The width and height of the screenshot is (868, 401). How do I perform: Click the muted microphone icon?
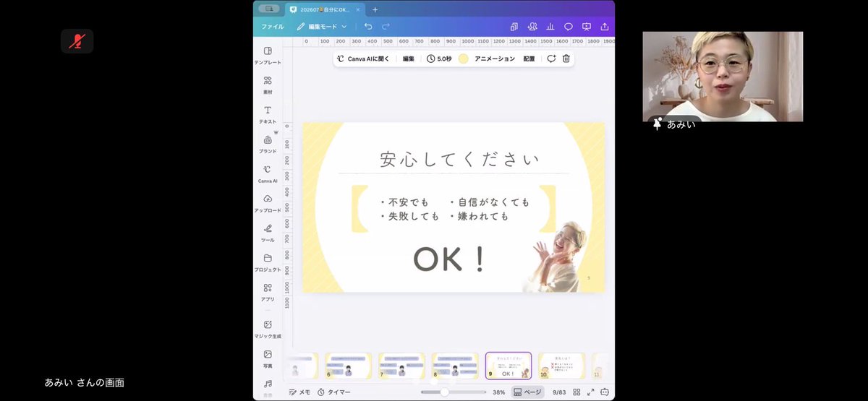click(77, 41)
